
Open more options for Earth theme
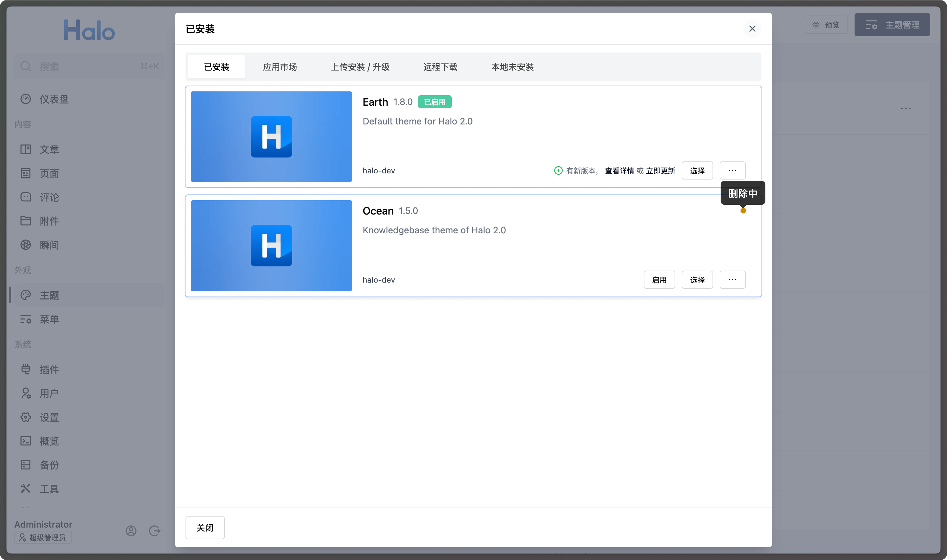(732, 170)
